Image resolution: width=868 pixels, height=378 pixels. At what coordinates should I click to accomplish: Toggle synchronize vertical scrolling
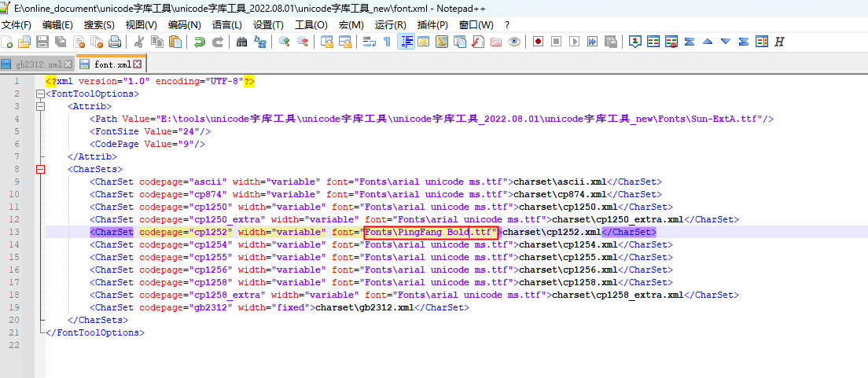[326, 42]
